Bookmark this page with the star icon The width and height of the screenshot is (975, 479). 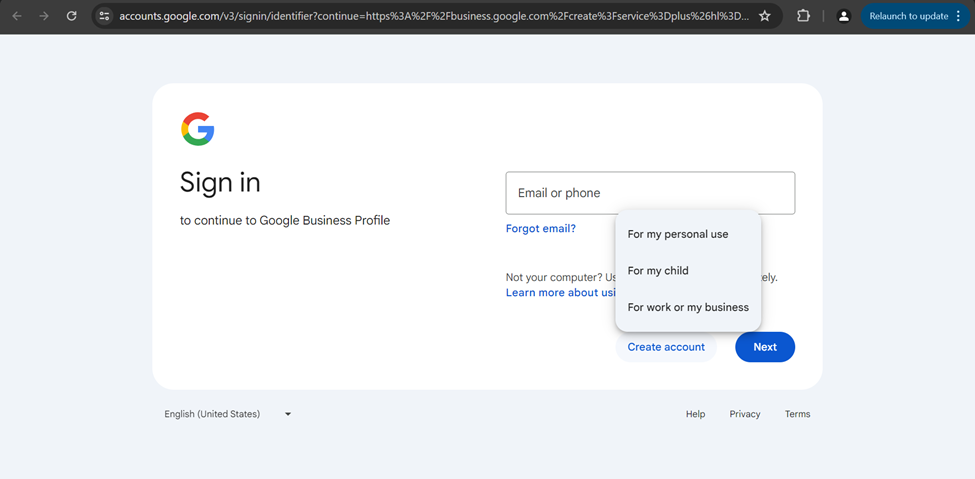(x=765, y=16)
